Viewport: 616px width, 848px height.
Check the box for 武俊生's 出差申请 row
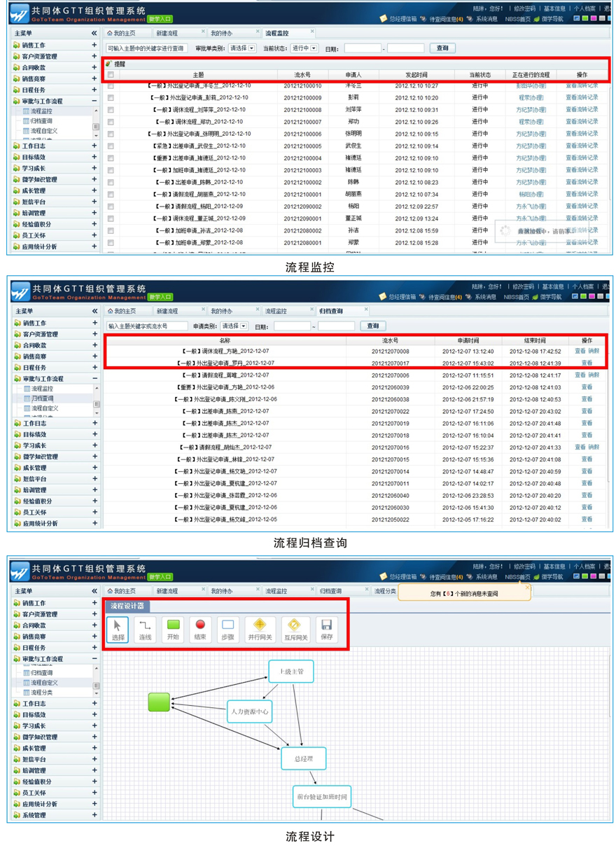tap(111, 146)
